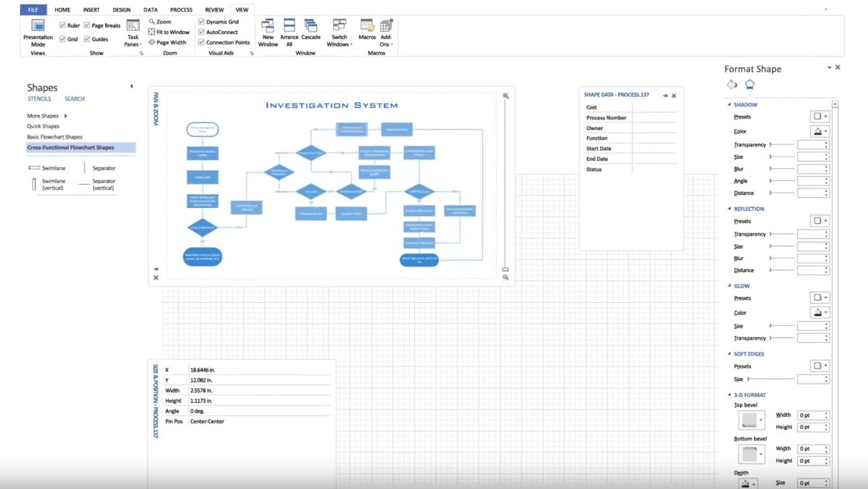This screenshot has height=489, width=868.
Task: Open Switch Windows menu
Action: point(340,33)
